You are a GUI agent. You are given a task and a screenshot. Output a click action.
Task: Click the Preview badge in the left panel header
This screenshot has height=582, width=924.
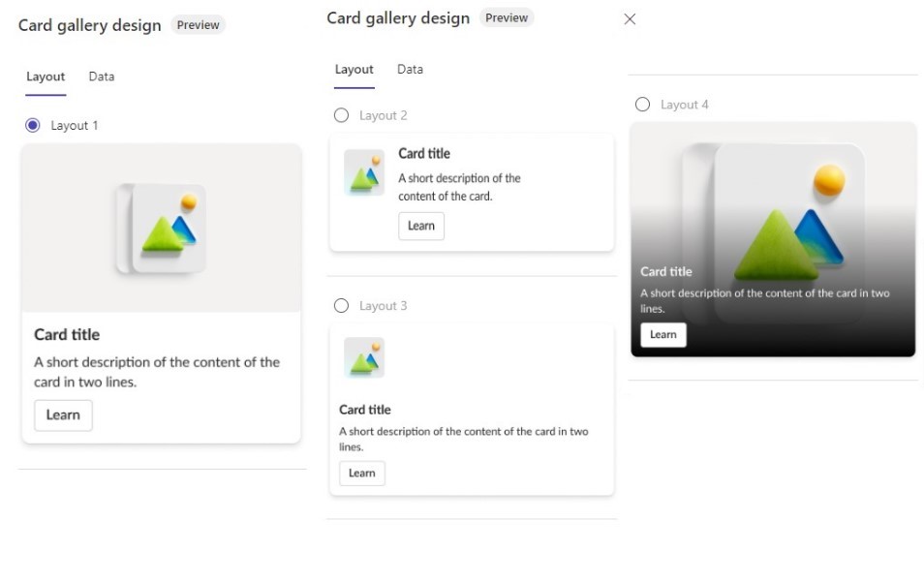[198, 25]
